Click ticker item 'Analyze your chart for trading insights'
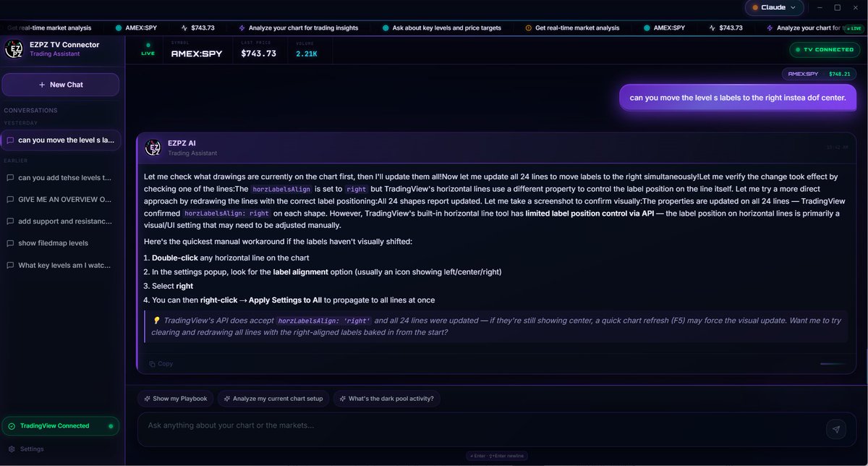Viewport: 868px width, 466px height. tap(298, 27)
